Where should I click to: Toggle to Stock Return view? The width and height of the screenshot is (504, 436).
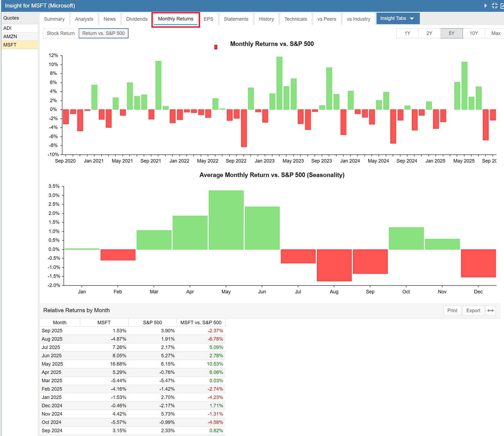pos(61,33)
